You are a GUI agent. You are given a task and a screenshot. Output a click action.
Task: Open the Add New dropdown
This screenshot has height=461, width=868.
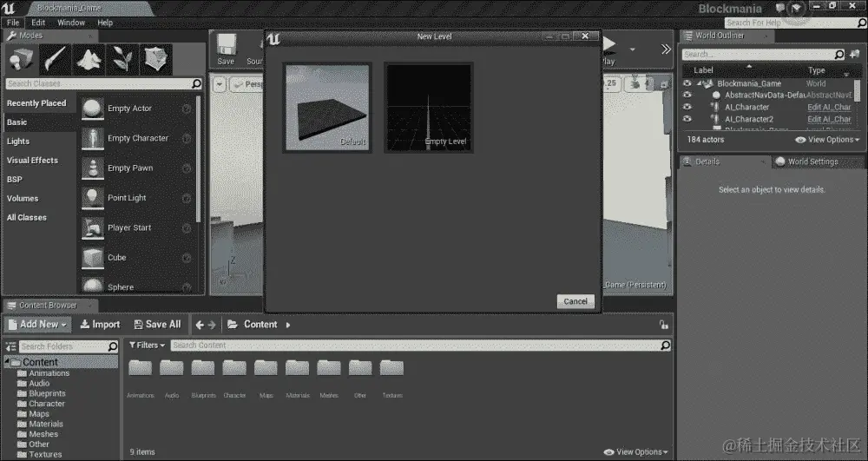point(37,325)
